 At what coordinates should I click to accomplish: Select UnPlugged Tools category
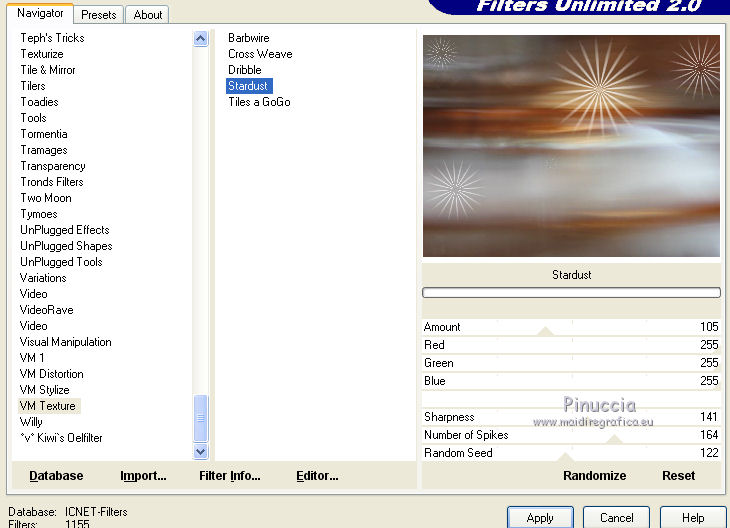click(x=61, y=262)
